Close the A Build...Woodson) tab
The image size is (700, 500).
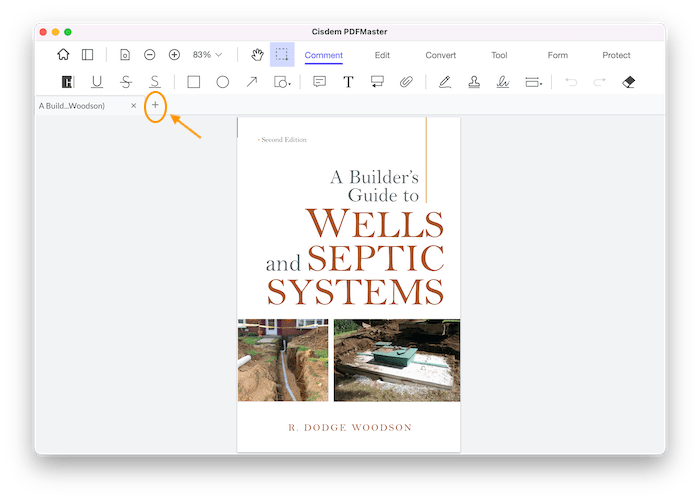133,106
